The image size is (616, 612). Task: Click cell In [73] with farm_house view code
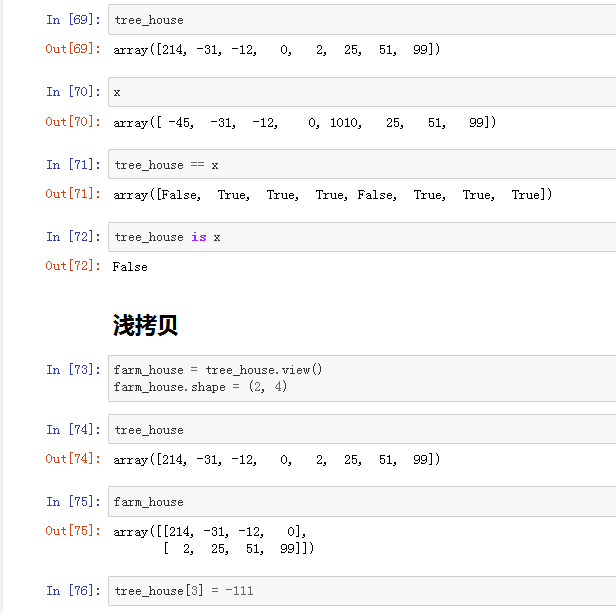pyautogui.click(x=362, y=378)
